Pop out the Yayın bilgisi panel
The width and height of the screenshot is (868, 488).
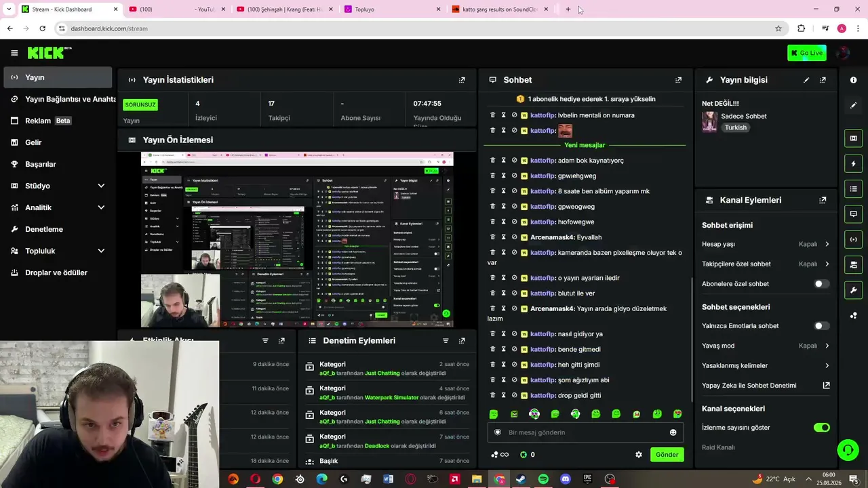[x=823, y=80]
